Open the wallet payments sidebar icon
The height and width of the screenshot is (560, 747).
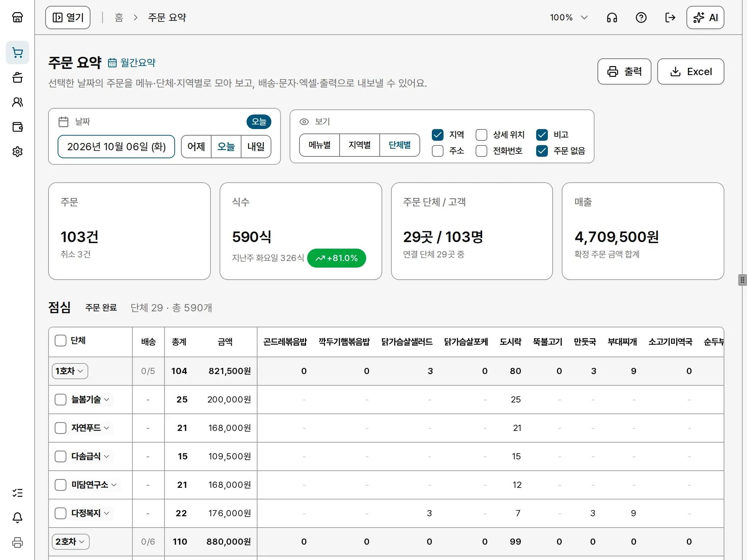click(x=18, y=127)
